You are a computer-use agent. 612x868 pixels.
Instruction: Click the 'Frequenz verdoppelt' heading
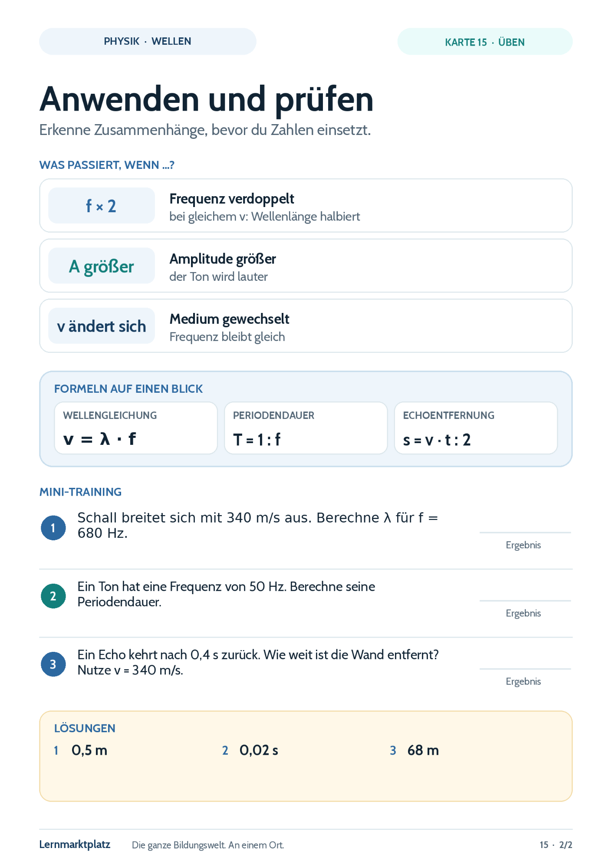pyautogui.click(x=232, y=199)
